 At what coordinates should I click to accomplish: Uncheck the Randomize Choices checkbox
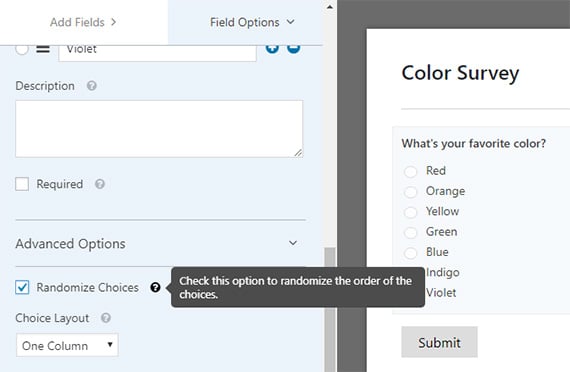(x=22, y=287)
